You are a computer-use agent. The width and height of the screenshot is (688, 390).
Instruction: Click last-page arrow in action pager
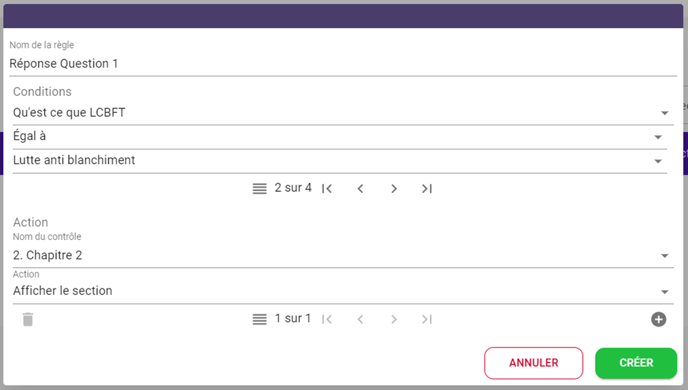tap(427, 319)
